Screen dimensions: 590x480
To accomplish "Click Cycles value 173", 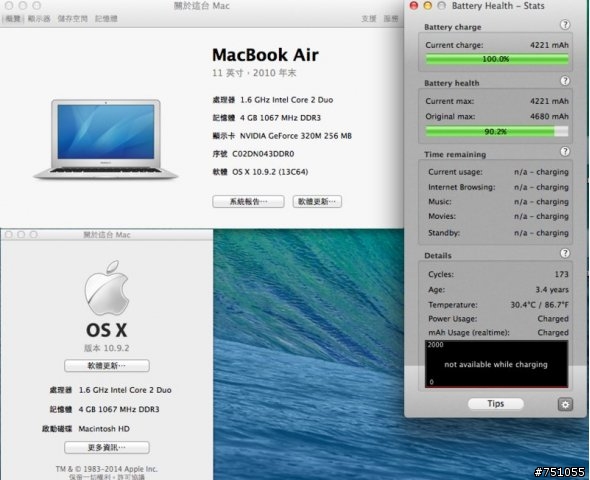I will click(561, 274).
